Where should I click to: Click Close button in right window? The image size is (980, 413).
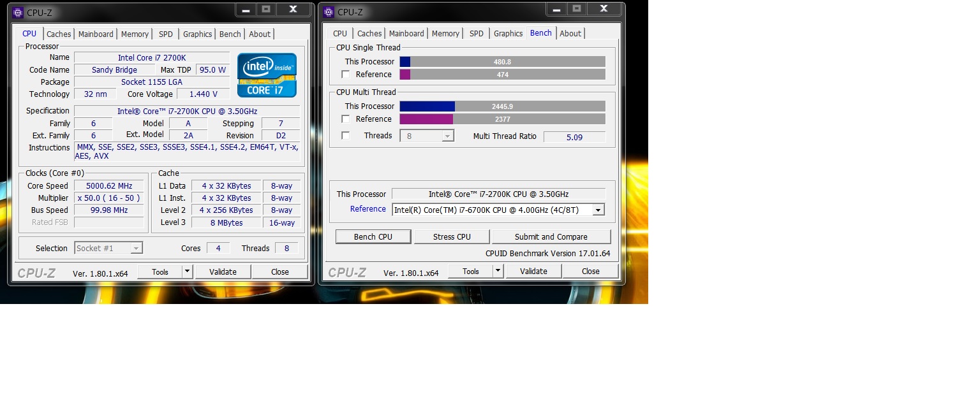[x=591, y=271]
